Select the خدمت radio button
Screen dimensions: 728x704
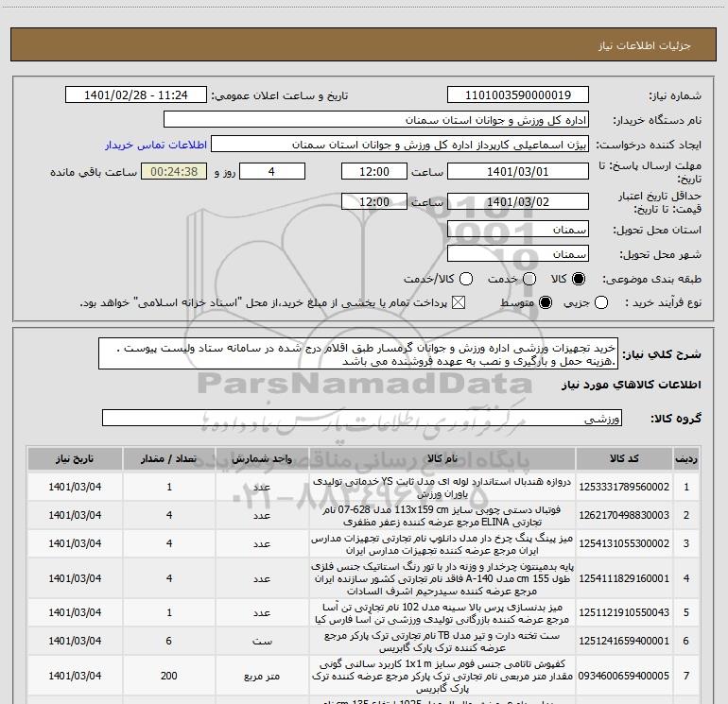pos(529,279)
